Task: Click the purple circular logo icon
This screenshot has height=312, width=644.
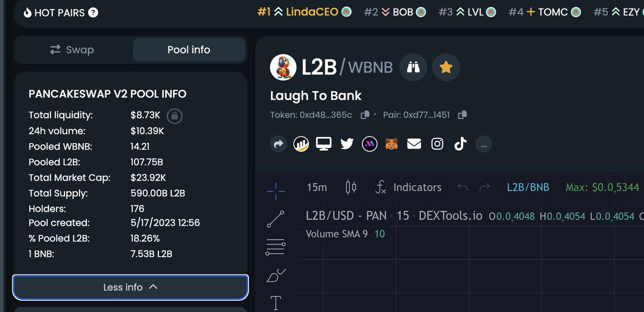Action: click(370, 144)
